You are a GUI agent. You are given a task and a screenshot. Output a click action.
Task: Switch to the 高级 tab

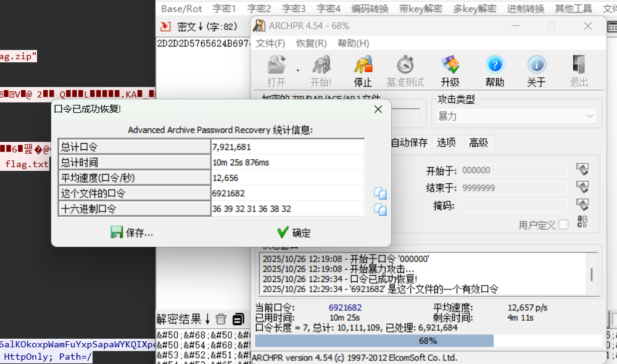pos(478,143)
